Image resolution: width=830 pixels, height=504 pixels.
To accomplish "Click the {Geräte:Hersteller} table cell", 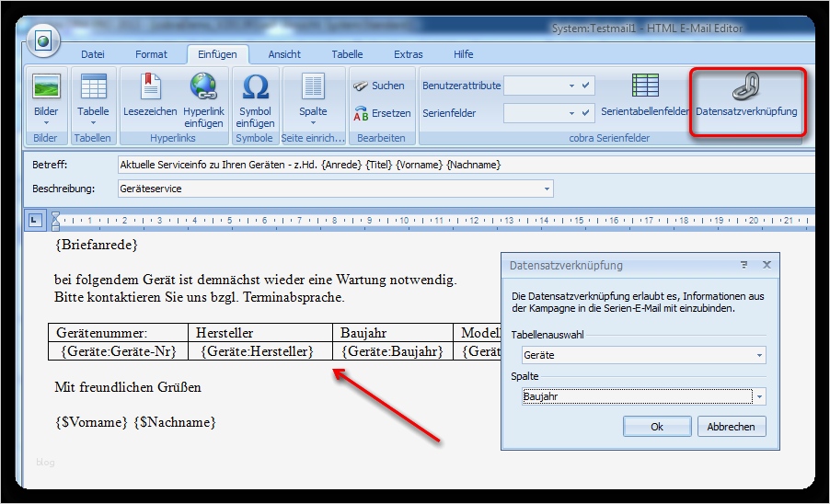I will pyautogui.click(x=259, y=351).
